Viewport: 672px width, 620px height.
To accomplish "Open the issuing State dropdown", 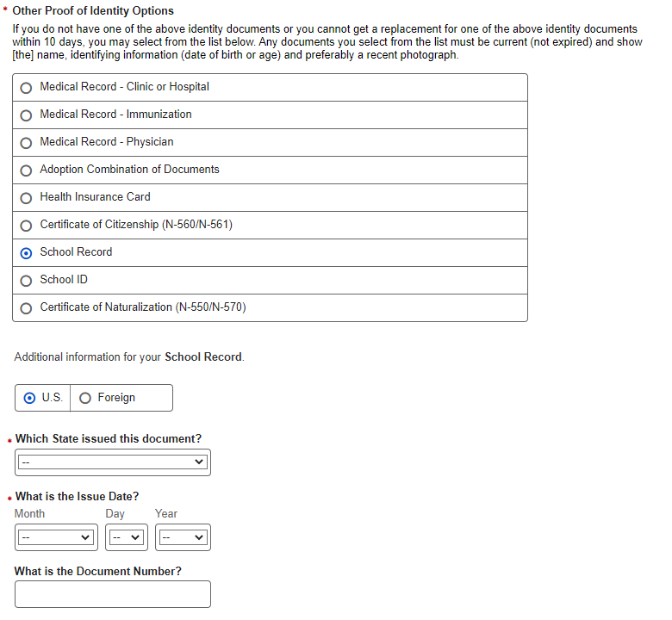I will [x=113, y=462].
